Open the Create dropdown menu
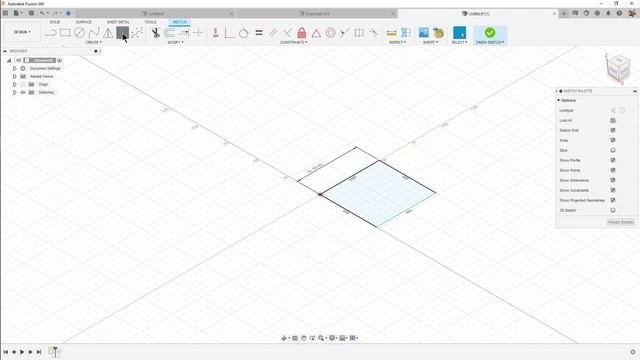Viewport: 640px width, 360px height. coord(94,42)
